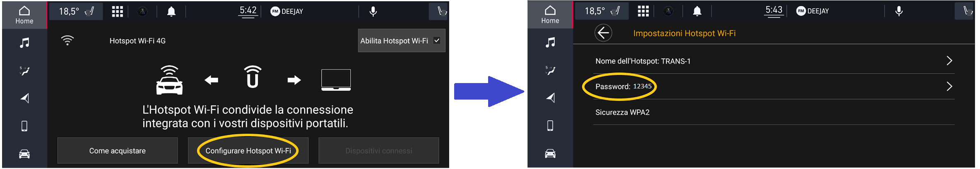The width and height of the screenshot is (980, 169).
Task: Open the comfort seat icon in the right screen sidebar
Action: click(550, 70)
